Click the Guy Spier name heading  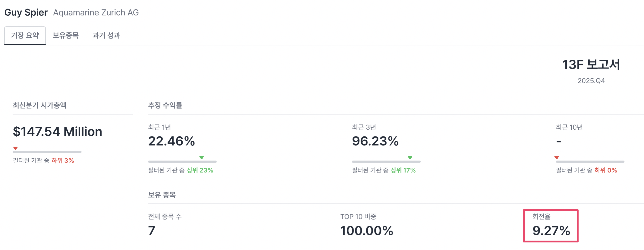[x=26, y=12]
